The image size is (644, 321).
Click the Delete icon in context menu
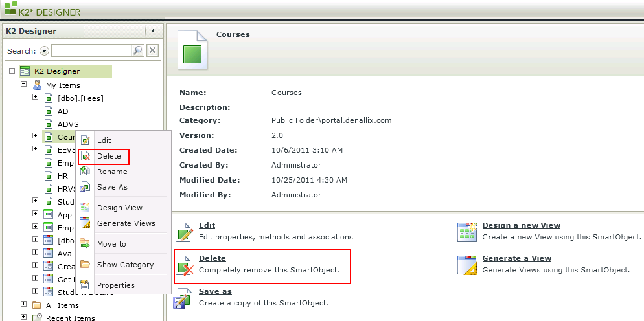pos(85,156)
